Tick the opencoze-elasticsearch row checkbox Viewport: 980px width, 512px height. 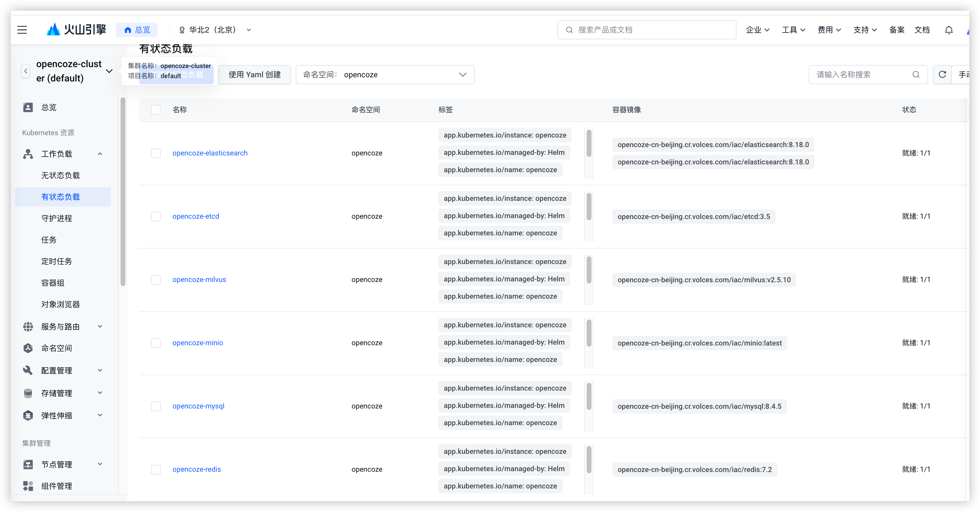155,153
